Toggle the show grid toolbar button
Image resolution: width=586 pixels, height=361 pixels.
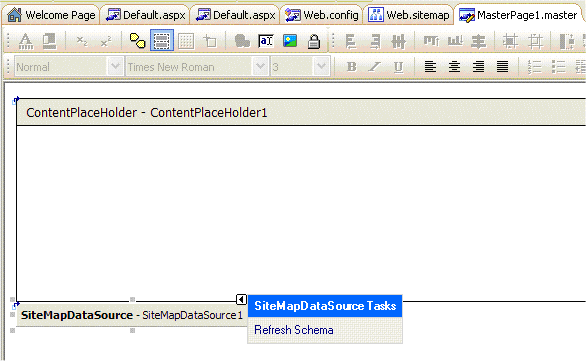pos(186,41)
